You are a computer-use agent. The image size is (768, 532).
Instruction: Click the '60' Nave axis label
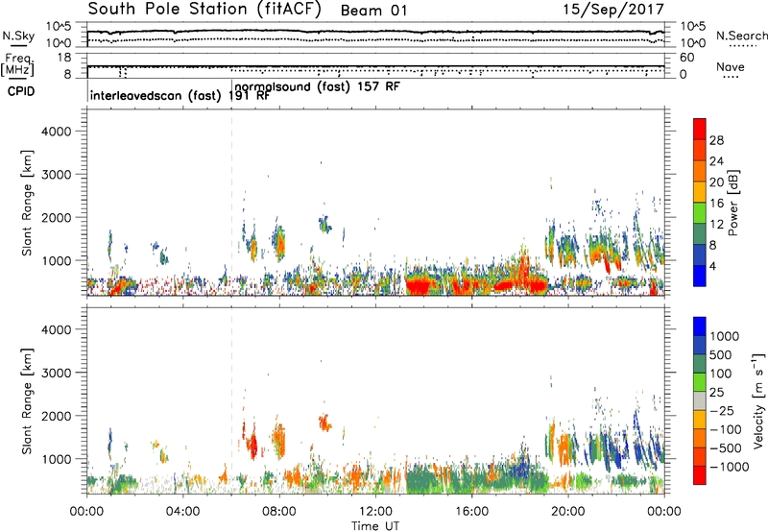pyautogui.click(x=687, y=58)
